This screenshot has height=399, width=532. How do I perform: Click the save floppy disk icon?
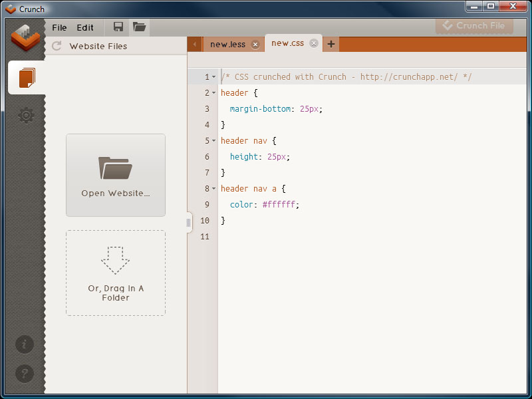pos(118,27)
